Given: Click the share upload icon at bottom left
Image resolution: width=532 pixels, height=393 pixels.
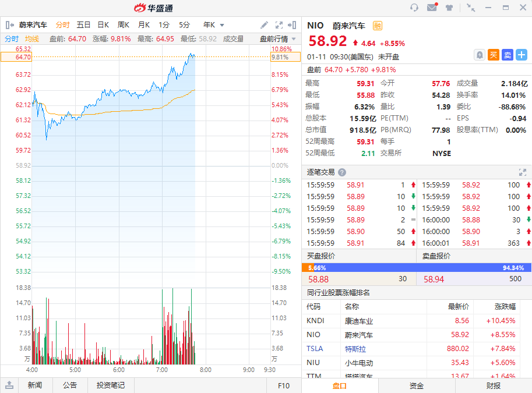Looking at the screenshot, I should 9,385.
